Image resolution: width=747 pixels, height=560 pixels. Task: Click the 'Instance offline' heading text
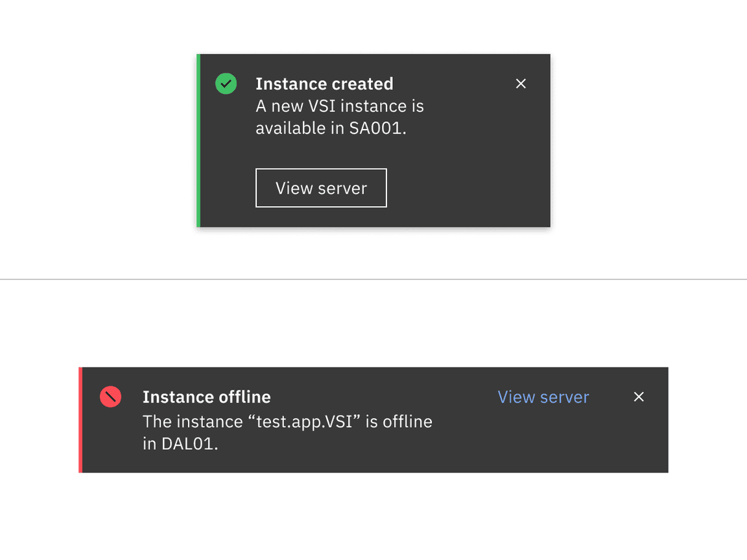(207, 396)
